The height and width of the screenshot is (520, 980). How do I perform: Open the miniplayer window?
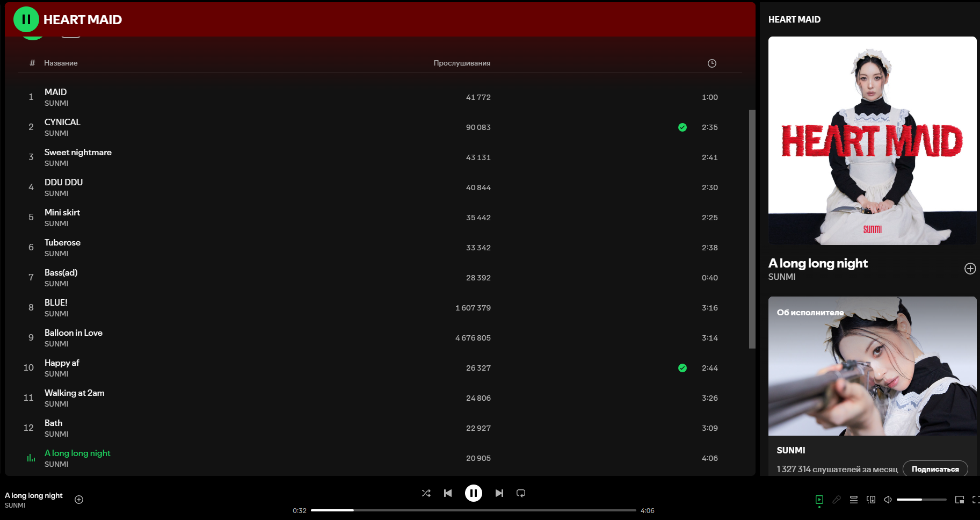point(959,500)
